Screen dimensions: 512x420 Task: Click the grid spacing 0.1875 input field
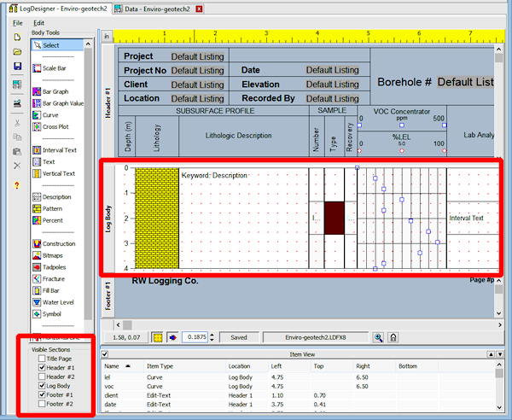pyautogui.click(x=197, y=337)
